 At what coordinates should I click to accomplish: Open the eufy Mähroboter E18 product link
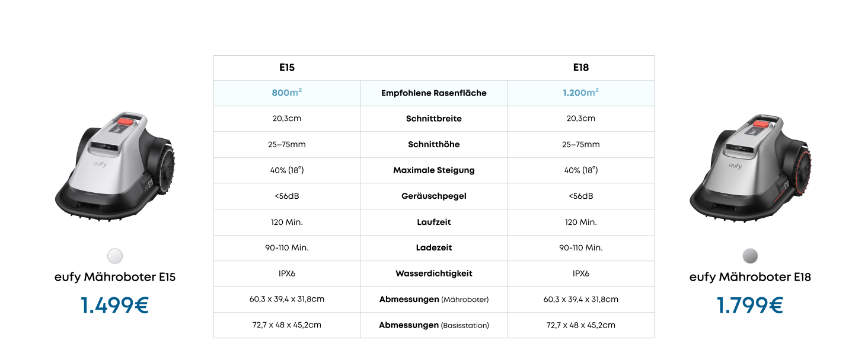(x=750, y=277)
